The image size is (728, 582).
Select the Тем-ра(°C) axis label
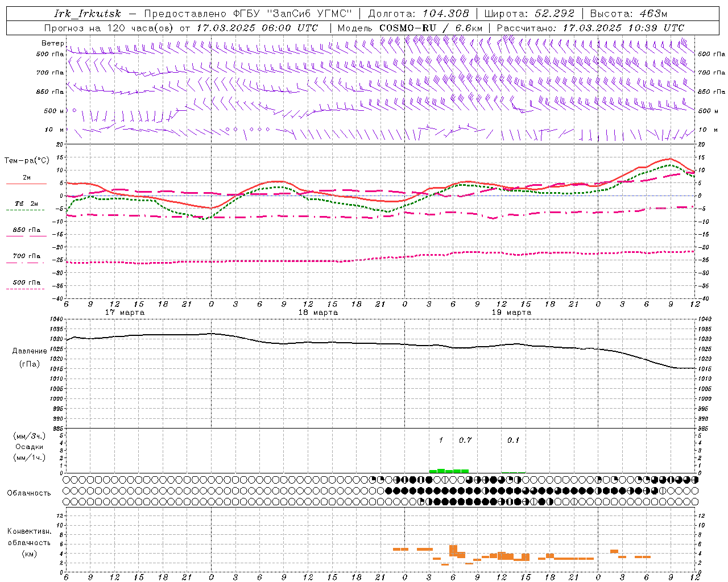tap(27, 161)
